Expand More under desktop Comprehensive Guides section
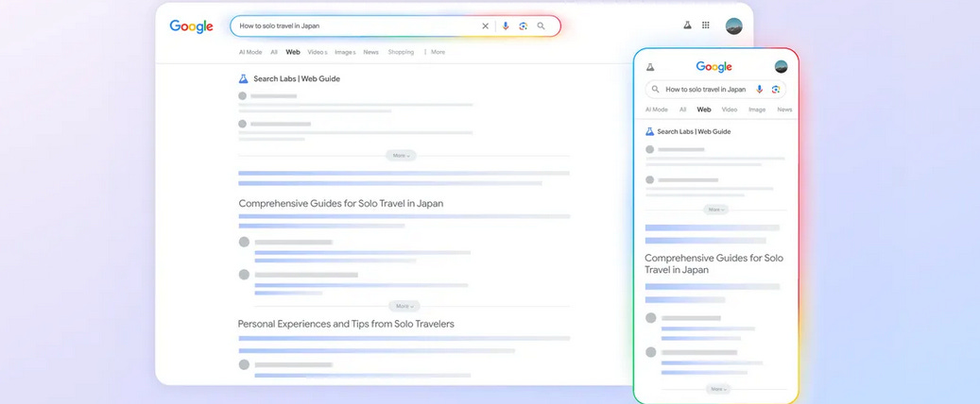Image resolution: width=980 pixels, height=404 pixels. (x=404, y=306)
